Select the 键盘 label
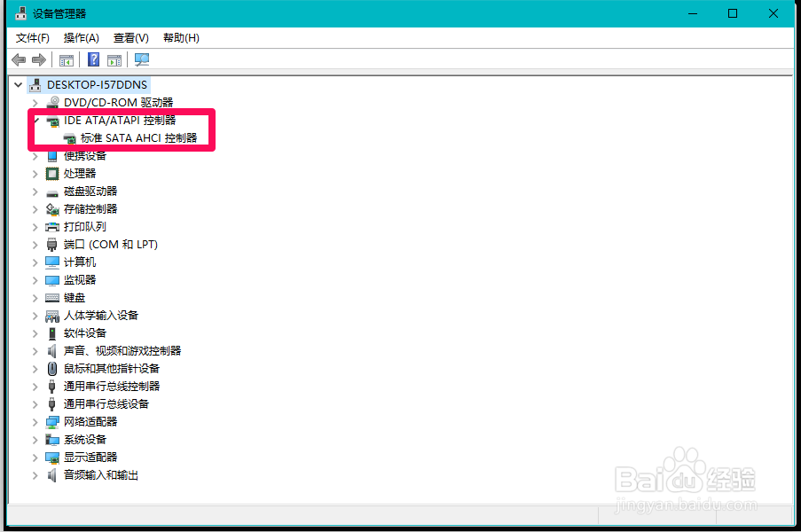This screenshot has height=532, width=801. (x=75, y=298)
